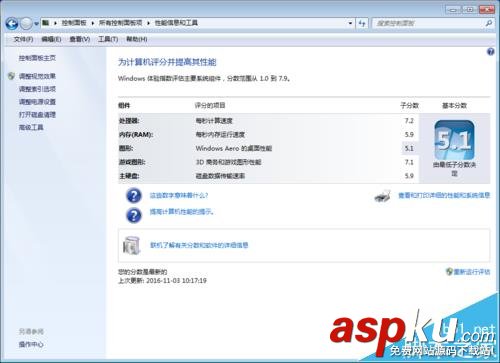Click the 内存(RAM) row label
Screen dimensions: 500x363
pos(136,135)
